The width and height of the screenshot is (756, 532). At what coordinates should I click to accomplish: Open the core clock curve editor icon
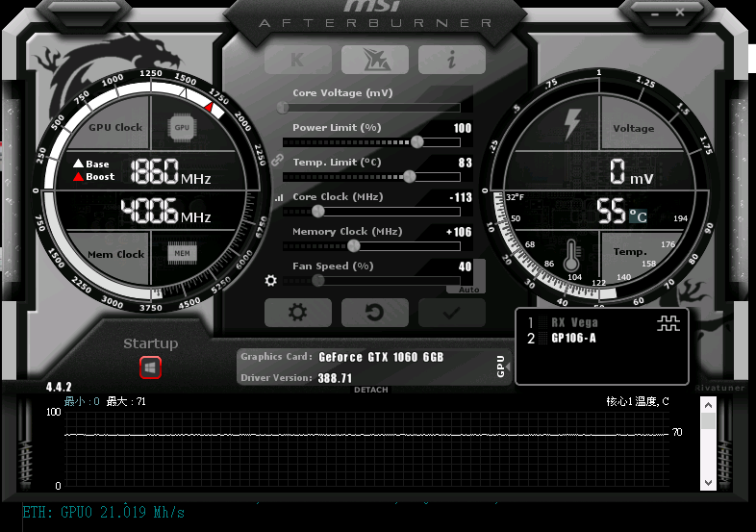(x=279, y=198)
